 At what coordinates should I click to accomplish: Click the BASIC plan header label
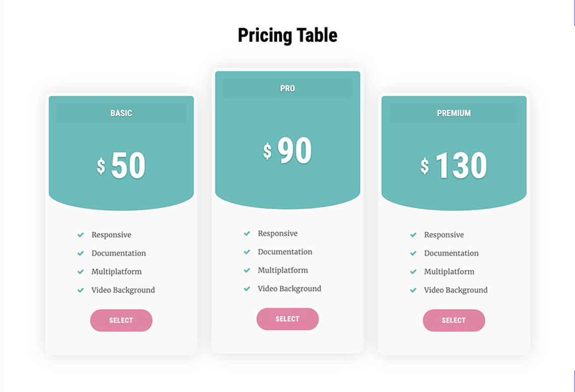121,113
